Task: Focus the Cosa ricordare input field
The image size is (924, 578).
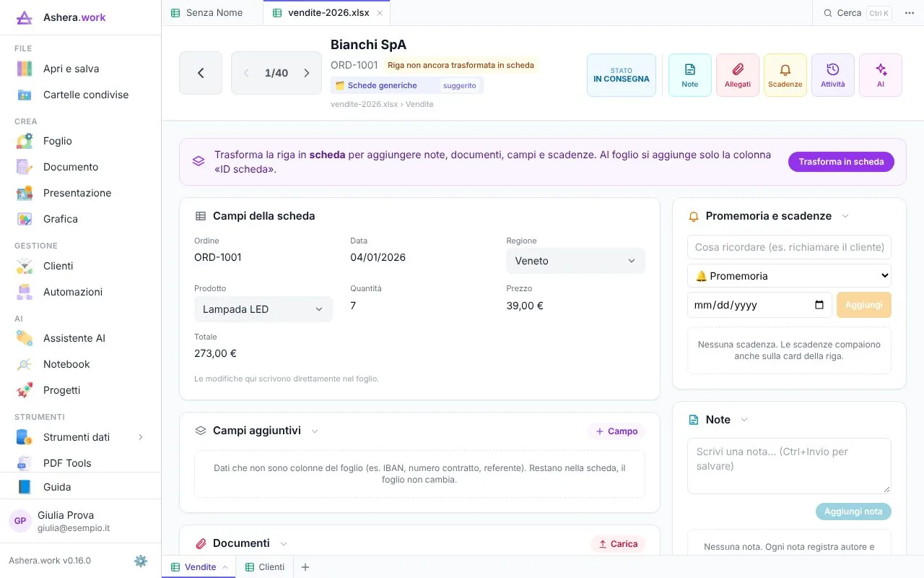Action: [x=789, y=247]
